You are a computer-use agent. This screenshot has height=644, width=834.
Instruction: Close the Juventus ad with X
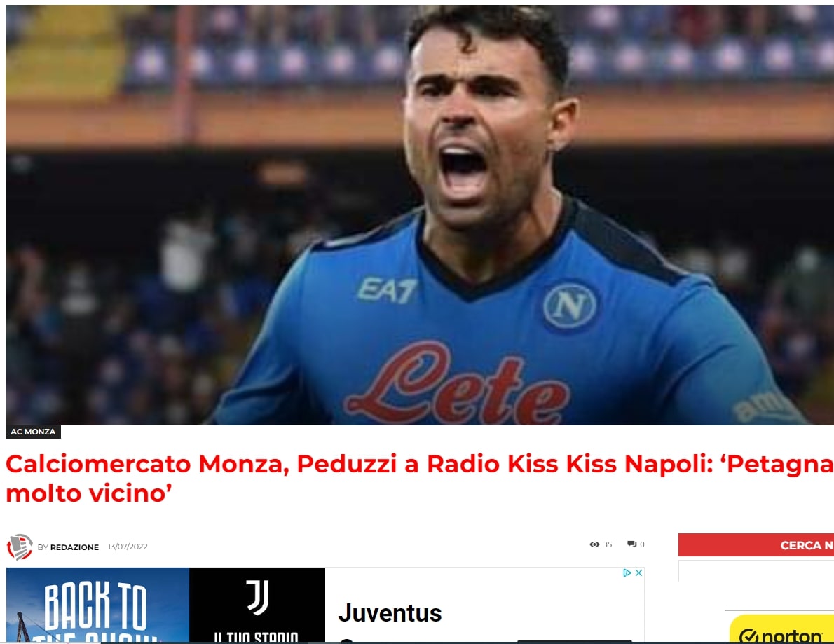pos(638,573)
